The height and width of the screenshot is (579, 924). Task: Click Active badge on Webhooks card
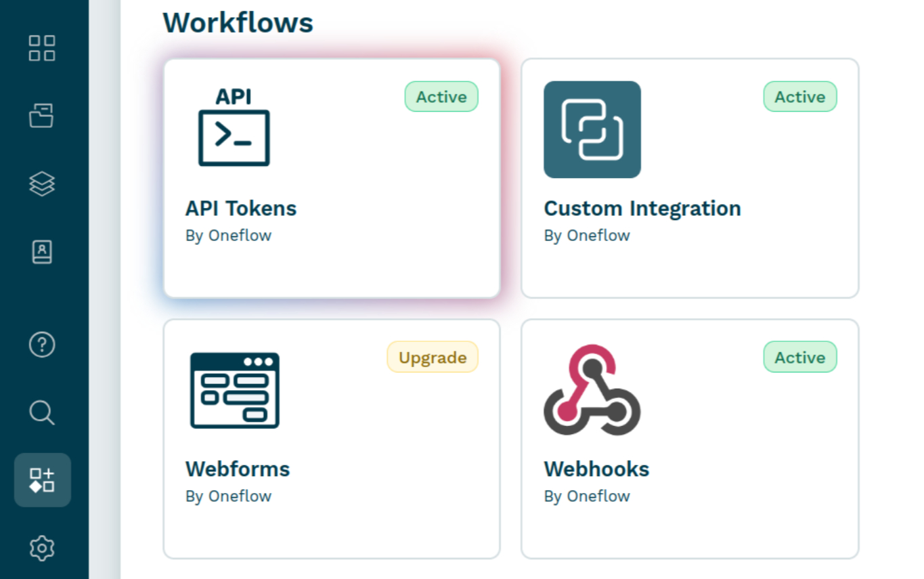(x=800, y=357)
